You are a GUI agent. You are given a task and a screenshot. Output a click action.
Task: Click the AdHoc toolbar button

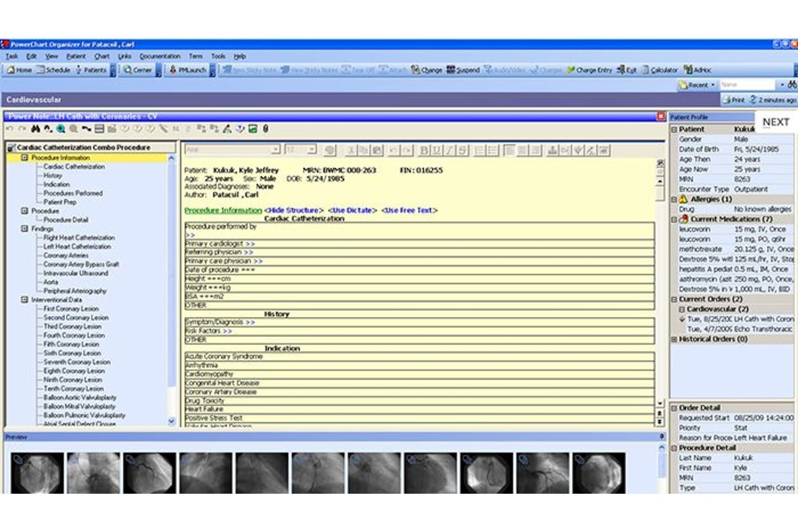[698, 70]
